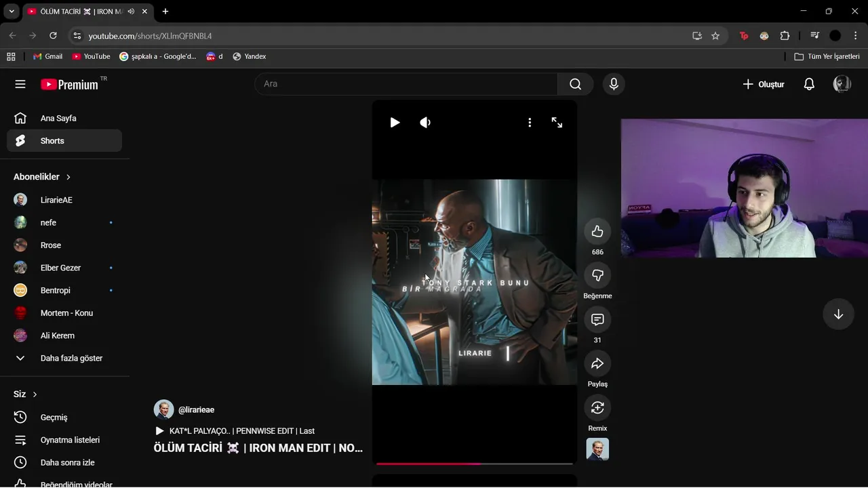This screenshot has height=488, width=868.
Task: Open the @lirarieae channel link
Action: 196,410
